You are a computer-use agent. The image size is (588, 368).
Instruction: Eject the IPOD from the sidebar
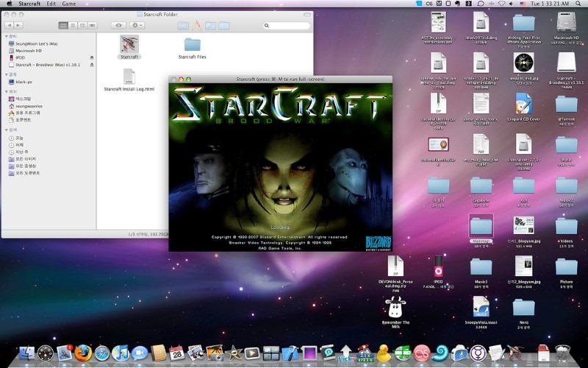tap(92, 57)
